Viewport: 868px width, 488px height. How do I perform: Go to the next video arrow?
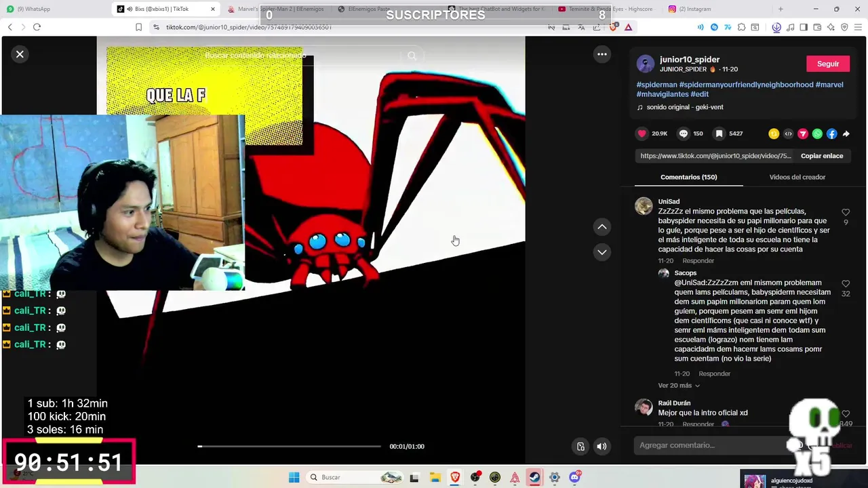coord(601,252)
